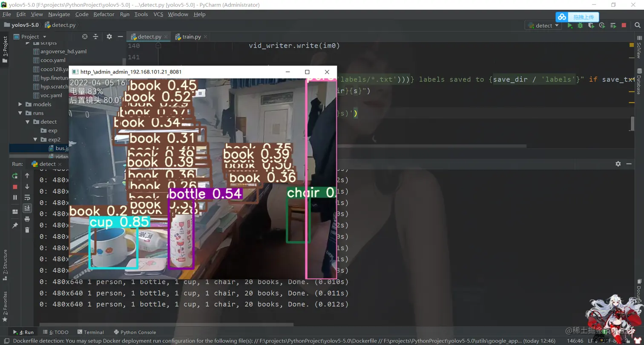Screen dimensions: 644x345
Task: Maximize the http_admin video detection window
Action: pos(307,72)
